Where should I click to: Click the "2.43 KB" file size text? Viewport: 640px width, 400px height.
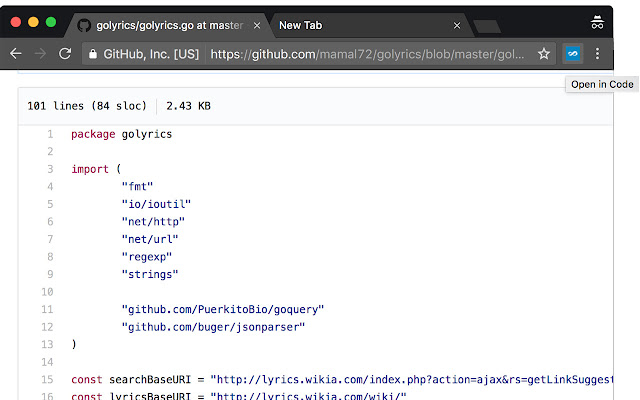coord(188,106)
